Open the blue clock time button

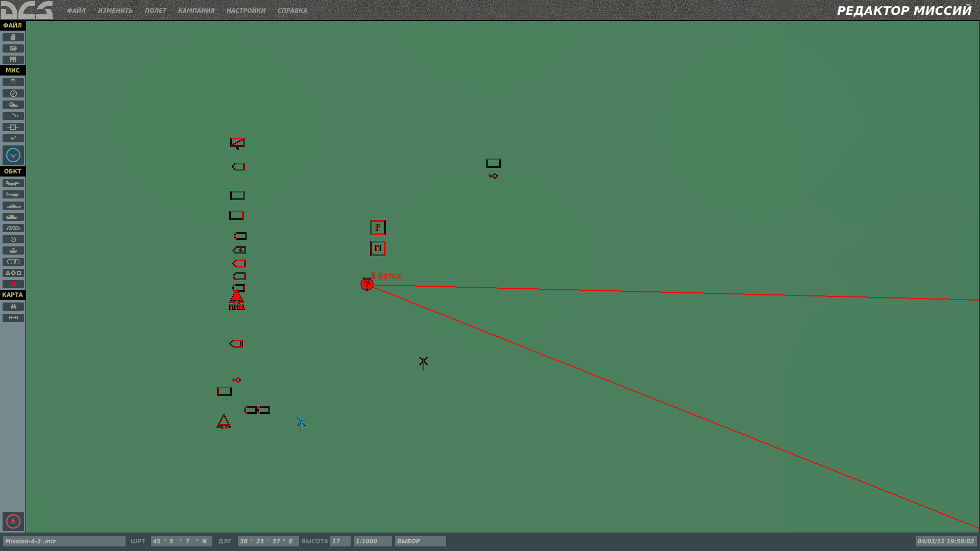[x=13, y=155]
